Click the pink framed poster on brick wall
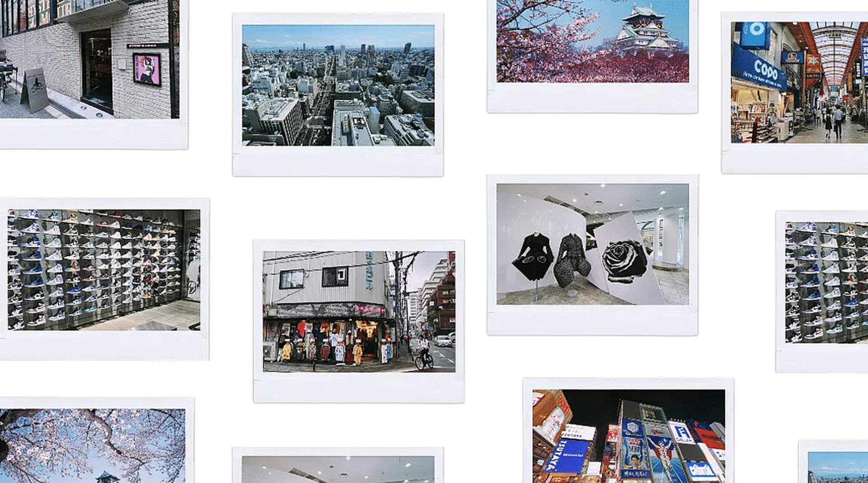This screenshot has height=483, width=868. point(146,69)
